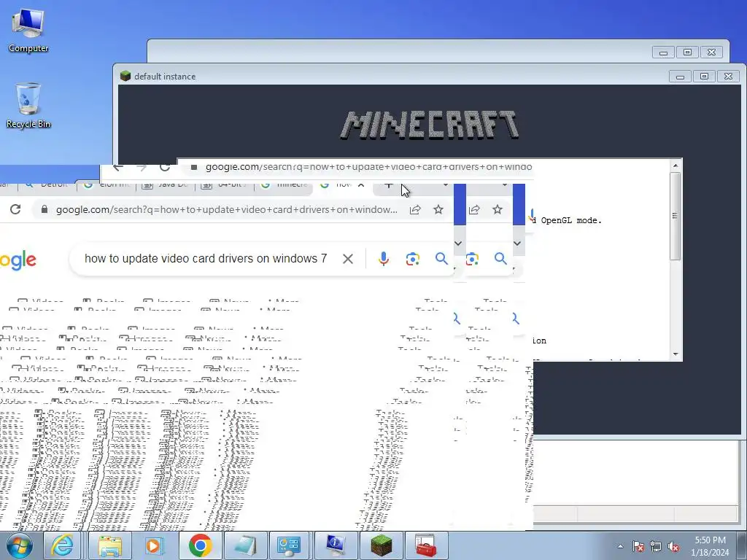Open the red toolbox taskbar icon
Image resolution: width=747 pixels, height=560 pixels.
coord(426,545)
